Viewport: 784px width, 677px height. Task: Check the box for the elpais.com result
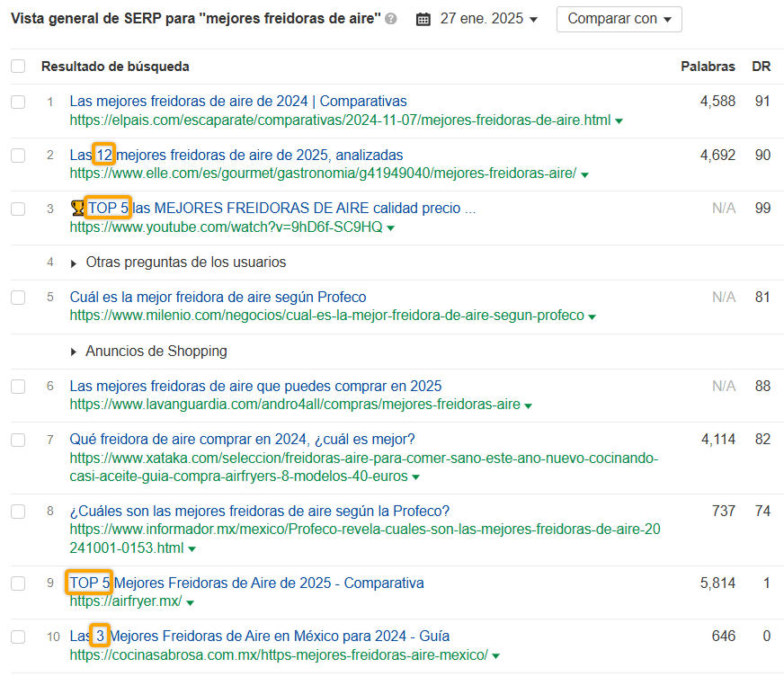point(18,102)
